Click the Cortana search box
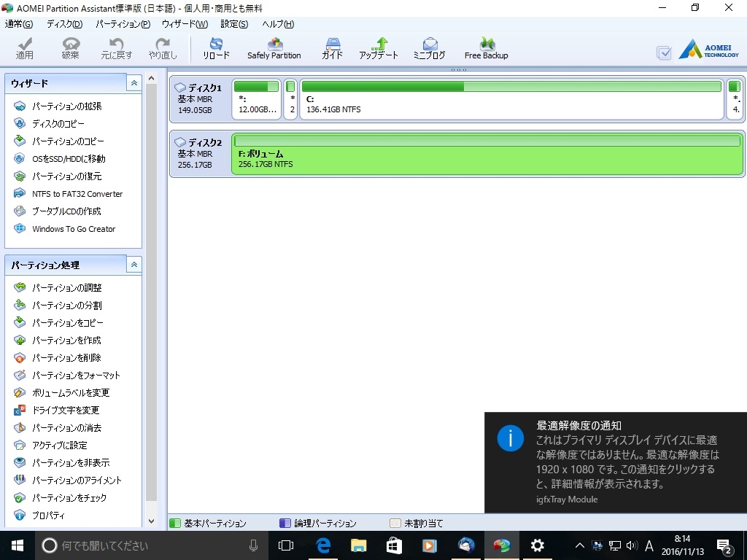The image size is (747, 560). pyautogui.click(x=152, y=545)
